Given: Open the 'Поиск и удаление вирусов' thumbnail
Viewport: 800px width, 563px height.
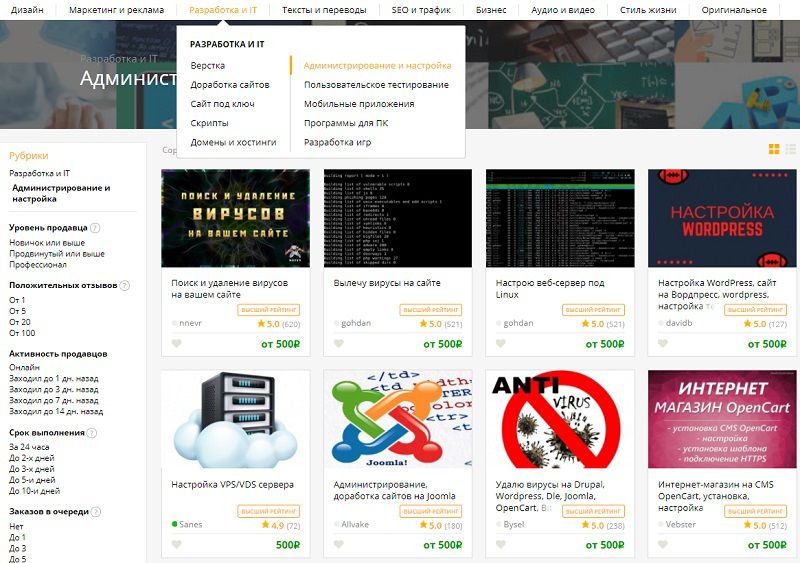Looking at the screenshot, I should click(235, 218).
